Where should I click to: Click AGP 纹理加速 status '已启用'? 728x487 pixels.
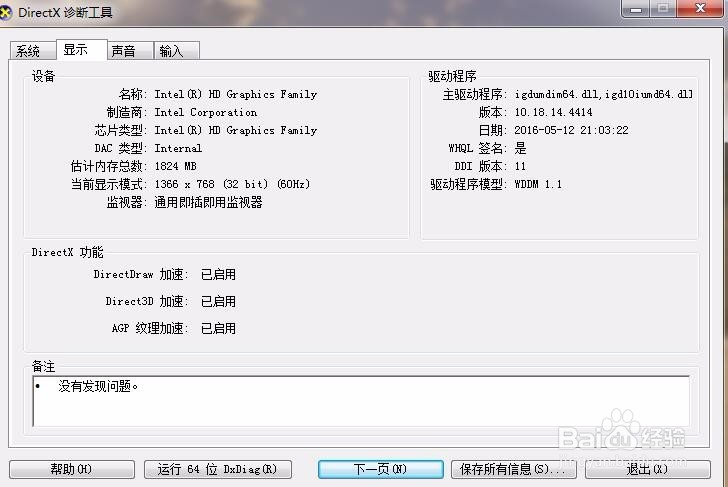pyautogui.click(x=218, y=328)
